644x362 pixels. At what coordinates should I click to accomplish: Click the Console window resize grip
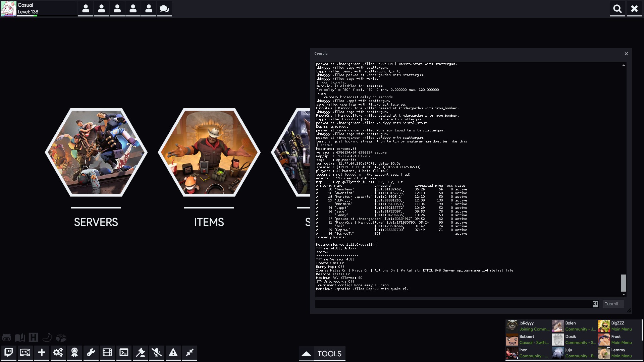629,310
